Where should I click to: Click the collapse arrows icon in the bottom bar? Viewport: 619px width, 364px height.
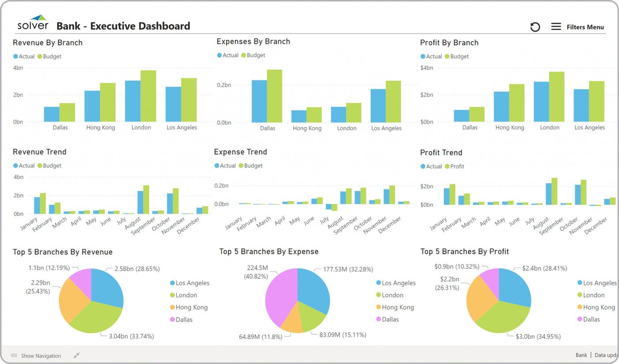(x=76, y=355)
